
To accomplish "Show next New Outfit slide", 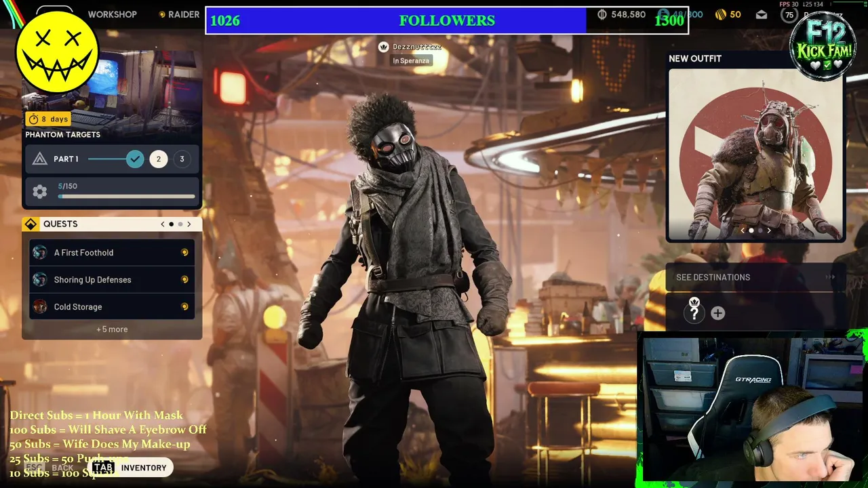I will coord(768,230).
